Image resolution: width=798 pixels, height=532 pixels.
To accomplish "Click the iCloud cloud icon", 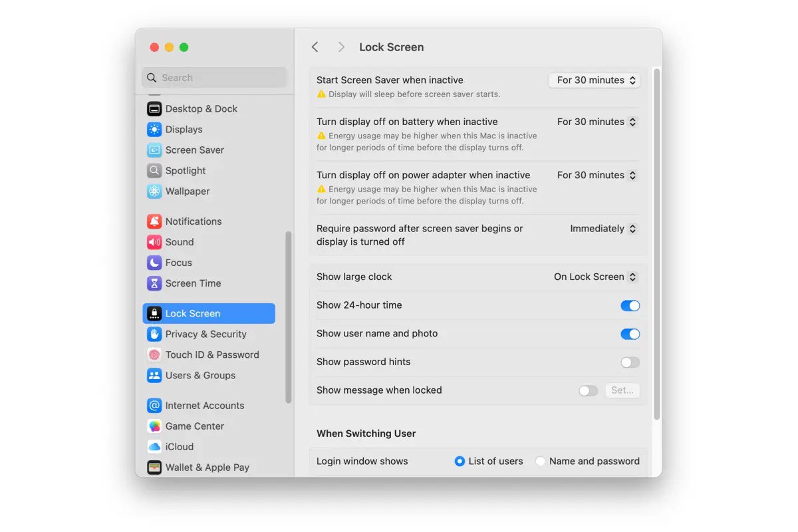I will [154, 447].
